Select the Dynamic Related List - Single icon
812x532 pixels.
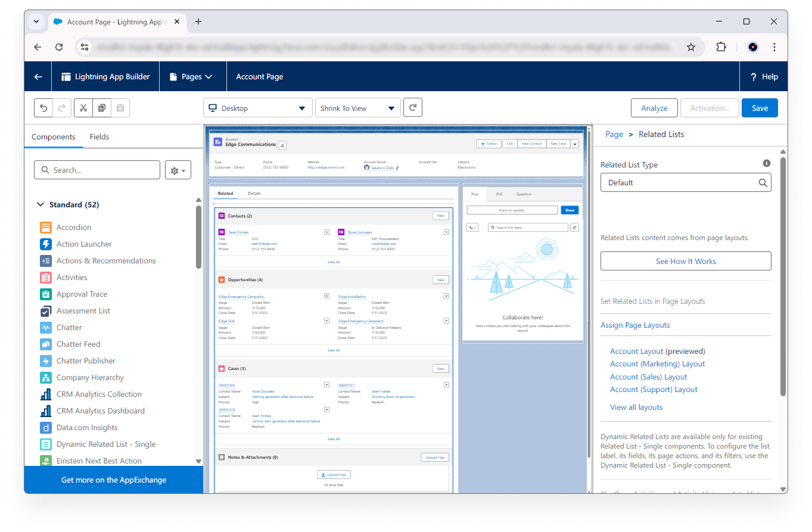click(x=46, y=444)
